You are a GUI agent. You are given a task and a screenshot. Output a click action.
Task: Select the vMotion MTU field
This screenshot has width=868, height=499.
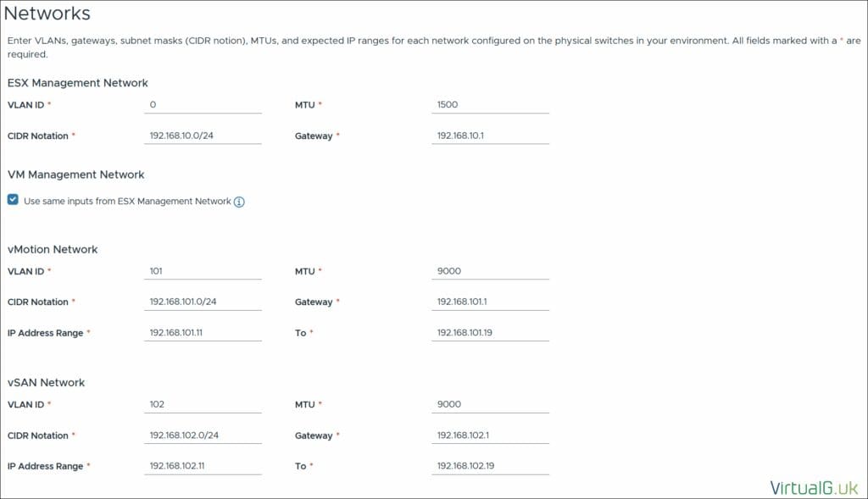(x=490, y=271)
